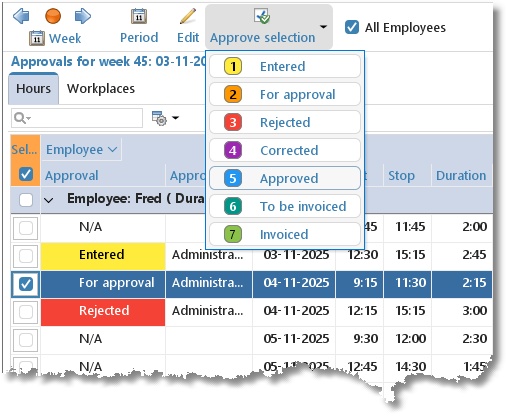Check box for 05-11-2025 9:30 row
Viewport: 507px width, 417px height.
[26, 340]
